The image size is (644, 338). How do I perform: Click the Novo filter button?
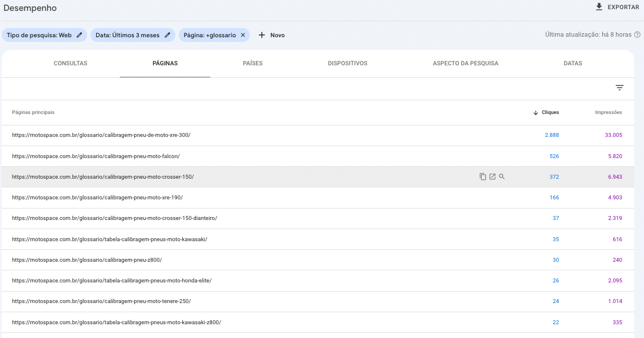point(272,35)
